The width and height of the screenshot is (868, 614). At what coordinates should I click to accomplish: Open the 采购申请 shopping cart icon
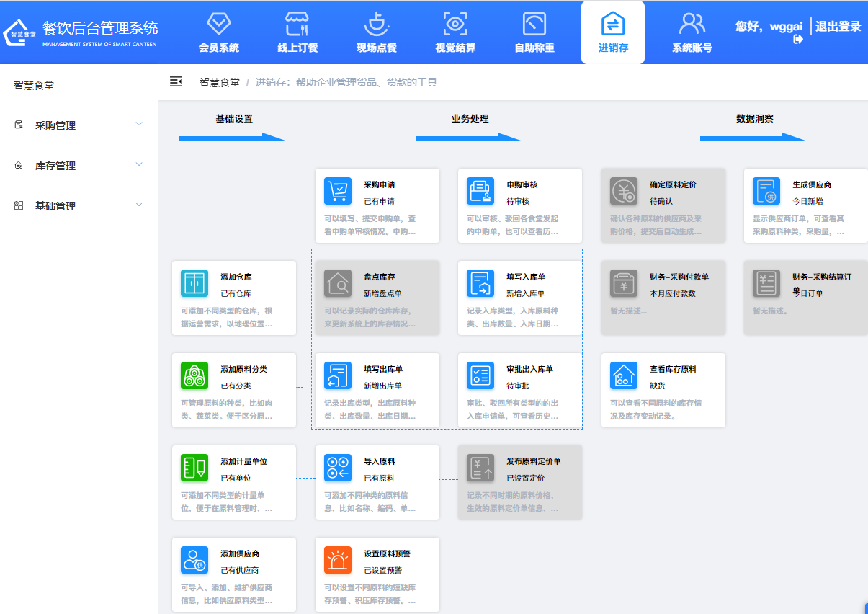[x=337, y=192]
